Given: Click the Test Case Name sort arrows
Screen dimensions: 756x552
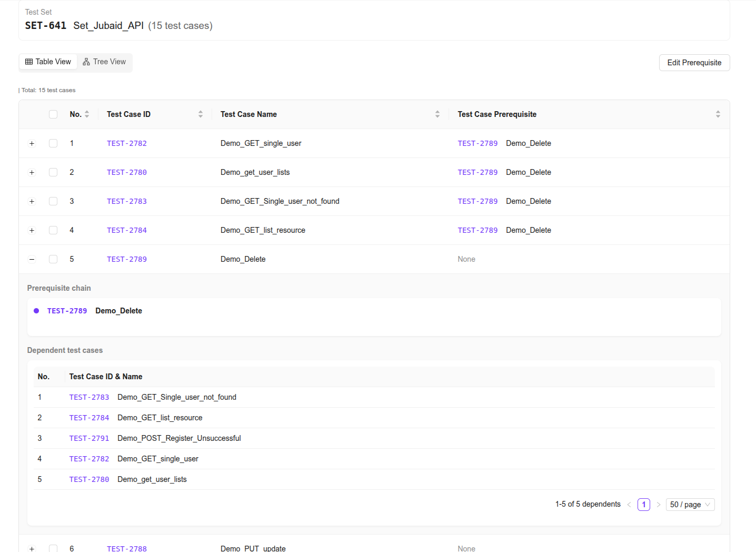Looking at the screenshot, I should [437, 114].
